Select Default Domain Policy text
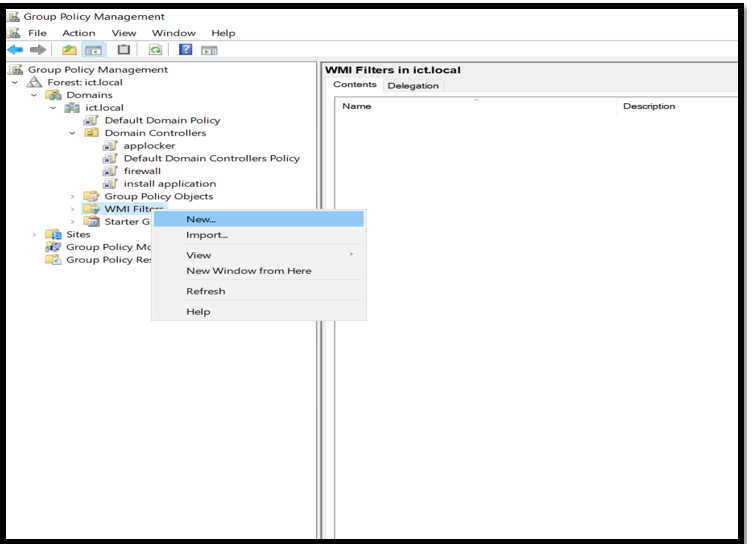 tap(163, 120)
